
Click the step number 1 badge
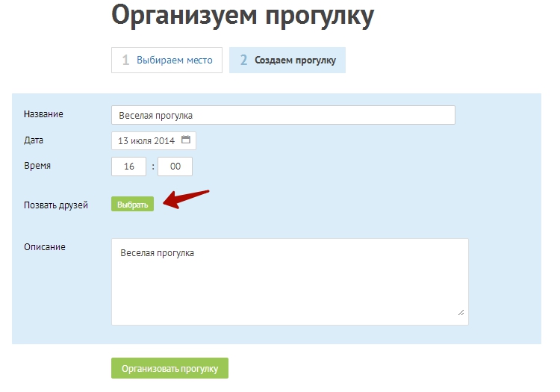(126, 60)
